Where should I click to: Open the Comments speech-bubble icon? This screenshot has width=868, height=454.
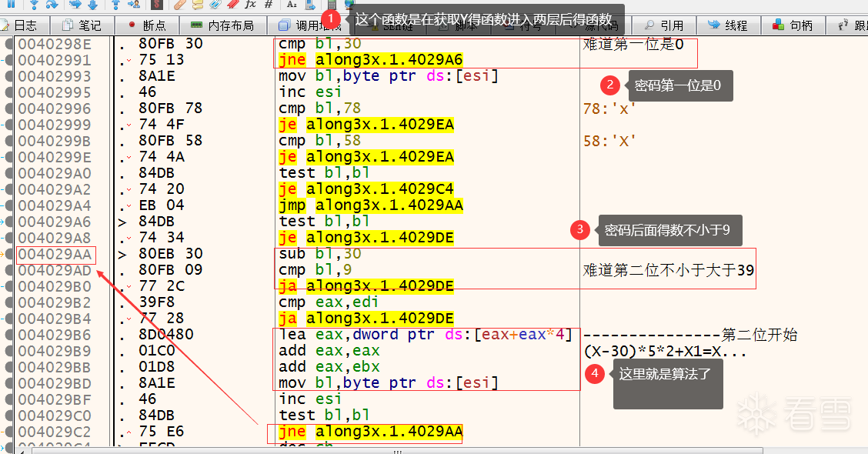[x=198, y=4]
